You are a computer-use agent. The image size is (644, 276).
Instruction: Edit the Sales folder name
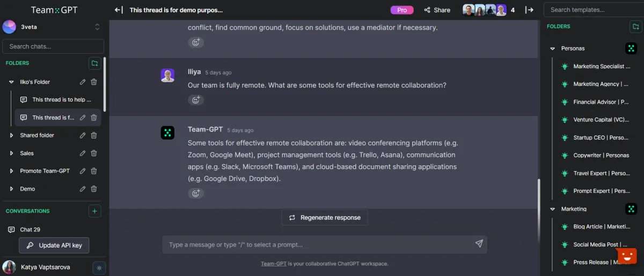coord(83,153)
